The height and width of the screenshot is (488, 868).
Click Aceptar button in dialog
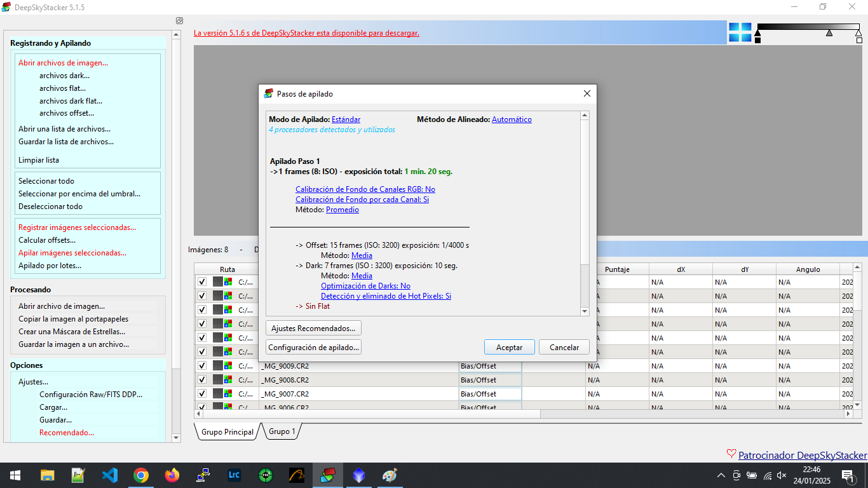[x=509, y=348]
